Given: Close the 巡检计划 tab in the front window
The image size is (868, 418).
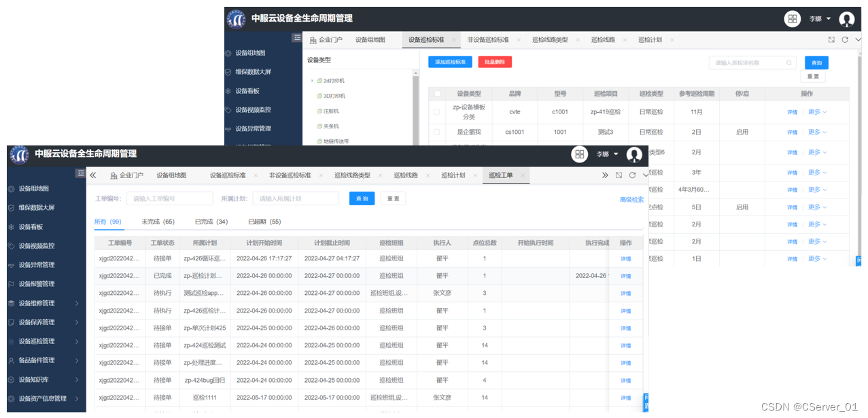Looking at the screenshot, I should 475,175.
